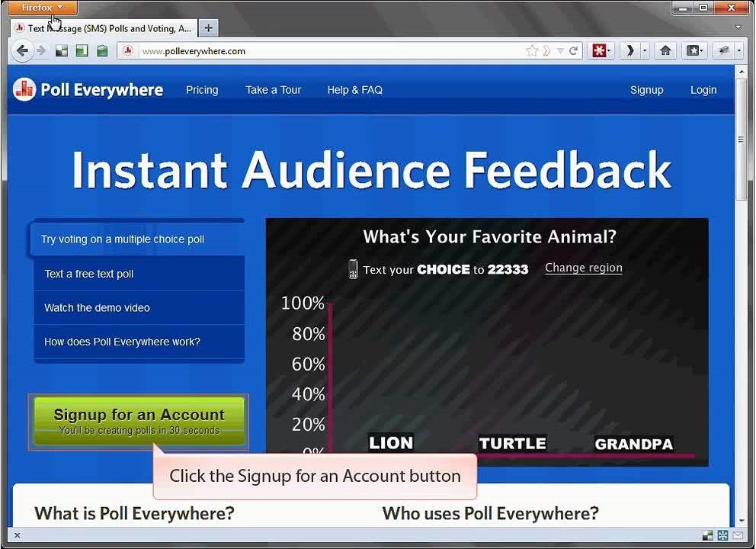Viewport: 756px width, 549px height.
Task: Click the red asterisk extension icon
Action: click(x=598, y=50)
